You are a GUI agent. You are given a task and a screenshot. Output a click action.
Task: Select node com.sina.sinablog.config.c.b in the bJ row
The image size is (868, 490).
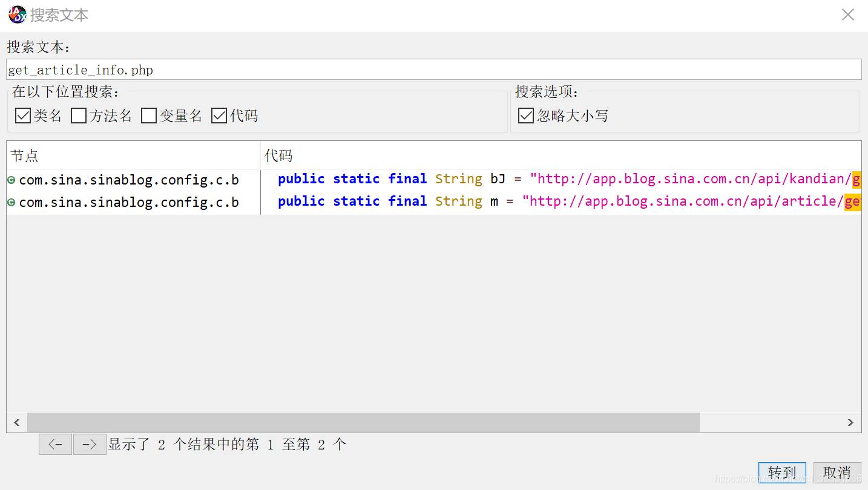pyautogui.click(x=129, y=180)
